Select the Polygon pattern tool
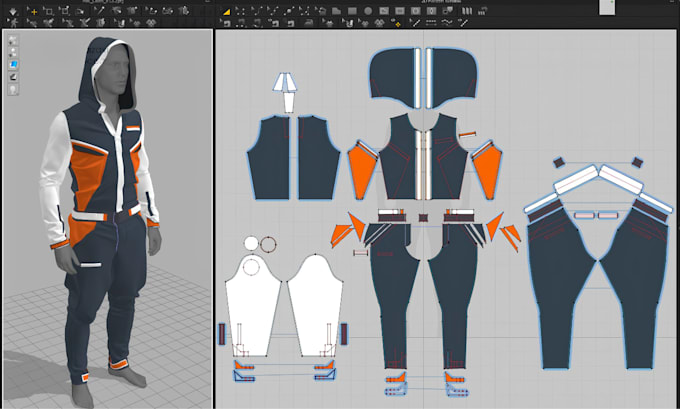680x409 pixels. (337, 11)
